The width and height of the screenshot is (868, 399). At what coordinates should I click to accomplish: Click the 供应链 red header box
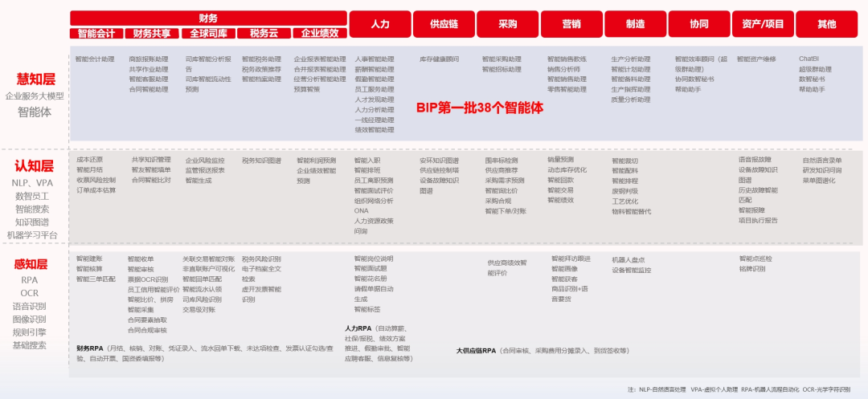point(444,24)
